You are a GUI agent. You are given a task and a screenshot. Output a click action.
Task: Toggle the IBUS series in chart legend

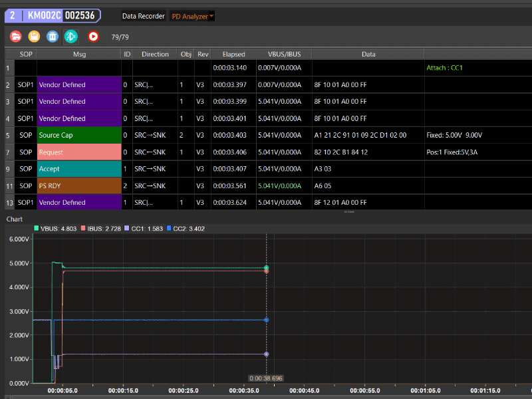click(x=100, y=229)
